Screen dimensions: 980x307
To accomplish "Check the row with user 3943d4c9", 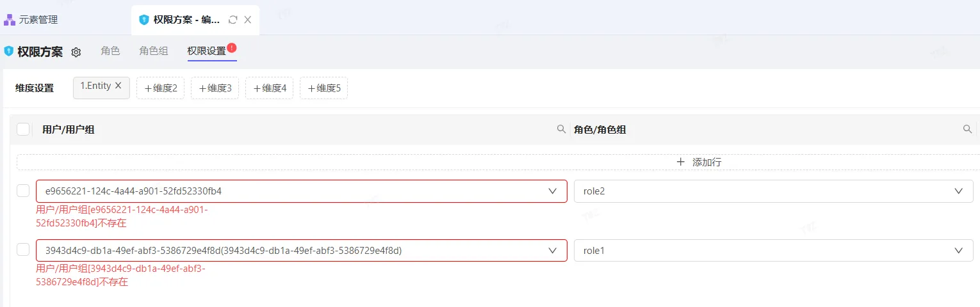I will (x=23, y=250).
